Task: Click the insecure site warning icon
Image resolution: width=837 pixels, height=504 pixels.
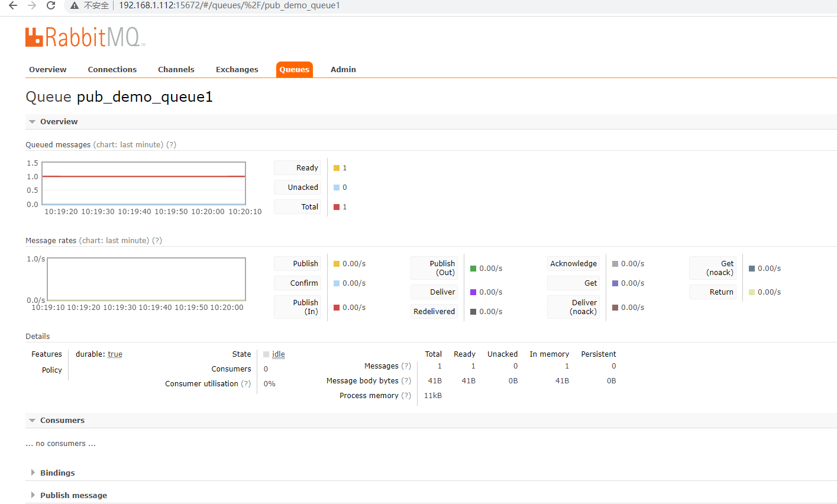Action: (75, 5)
